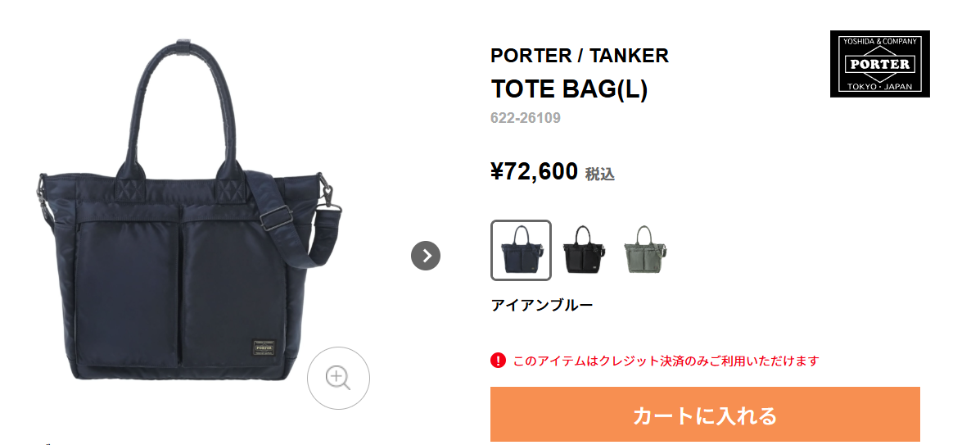This screenshot has width=980, height=445.
Task: Choose the black tote bag color variant
Action: [582, 250]
